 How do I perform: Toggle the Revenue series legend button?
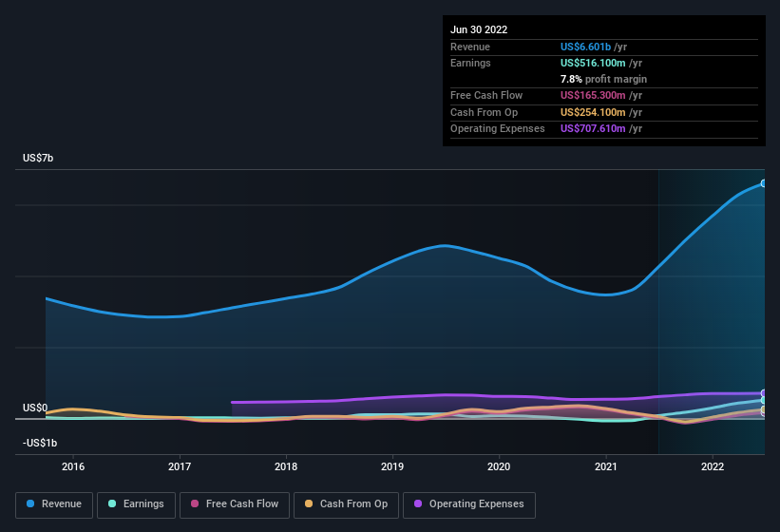click(54, 504)
